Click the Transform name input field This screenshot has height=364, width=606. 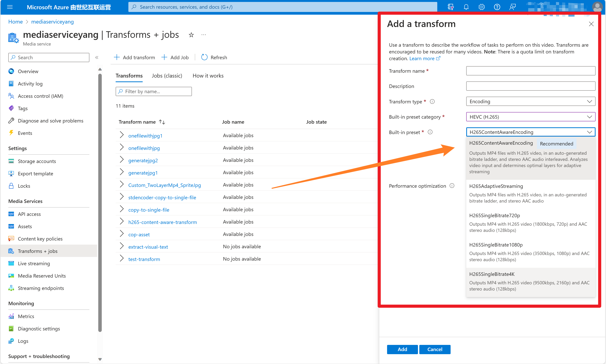[x=530, y=71]
